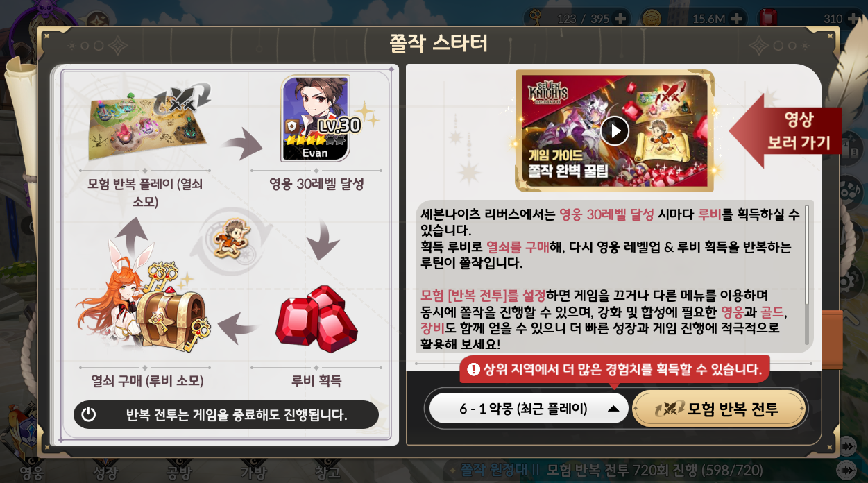Play the 쫄작 guide video
Image resolution: width=868 pixels, height=483 pixels.
[614, 130]
